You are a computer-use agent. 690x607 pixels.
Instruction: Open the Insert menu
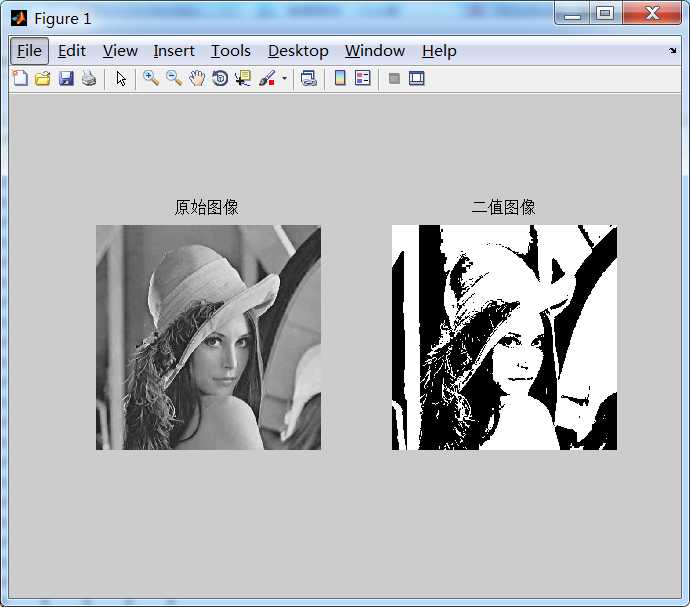tap(174, 51)
